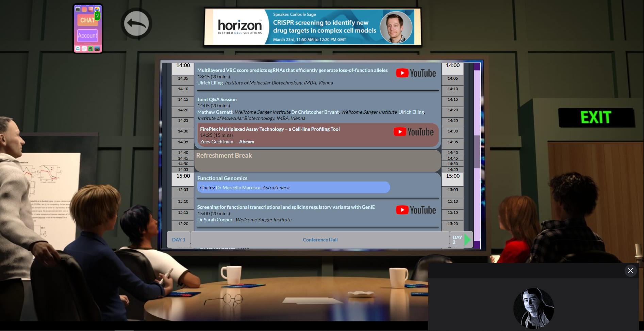Click the Multilayered VBC score talk title
Image resolution: width=644 pixels, height=331 pixels.
pos(292,70)
